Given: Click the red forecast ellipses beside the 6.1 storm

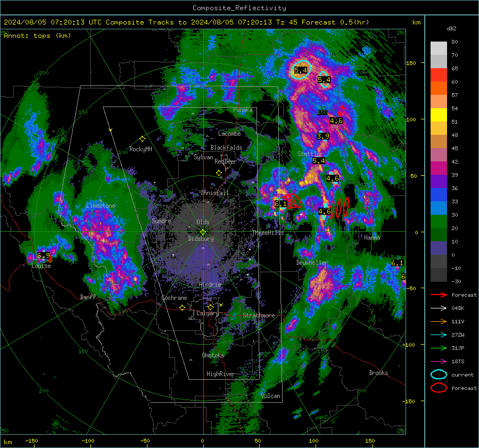Looking at the screenshot, I should pyautogui.click(x=294, y=201).
